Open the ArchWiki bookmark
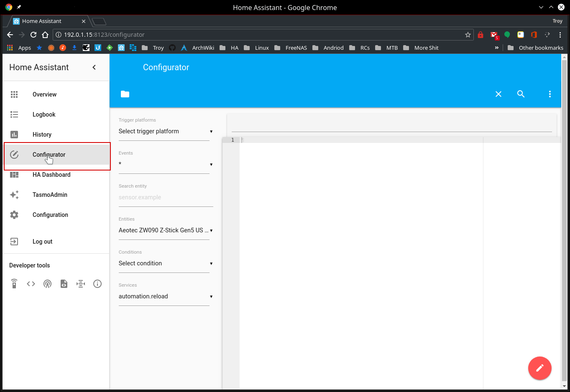Viewport: 570px width, 392px height. coord(197,48)
